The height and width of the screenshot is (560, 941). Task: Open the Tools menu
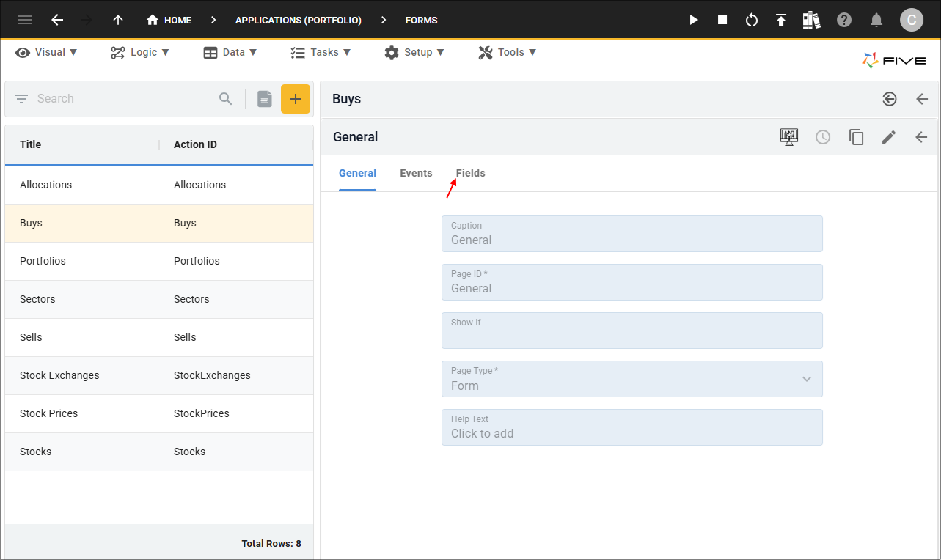[508, 52]
